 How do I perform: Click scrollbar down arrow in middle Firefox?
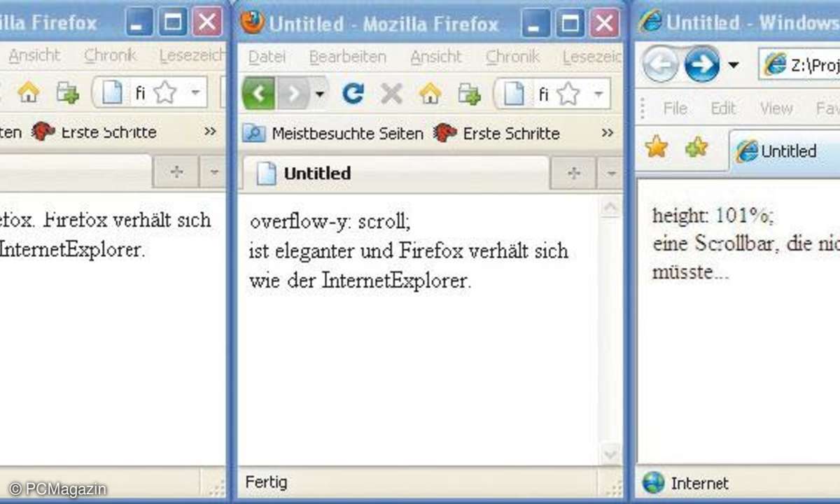(611, 454)
